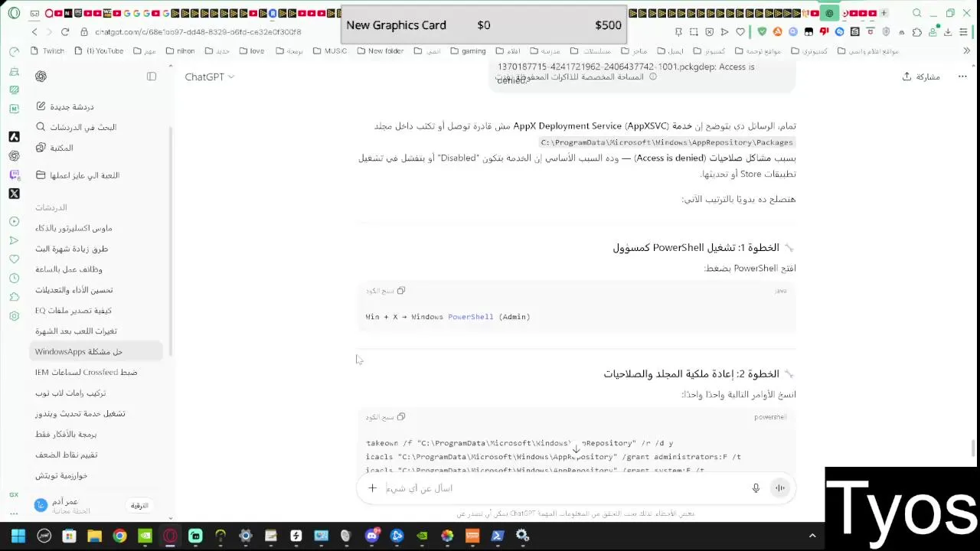Click the browser tab search magnifier icon
Screen dimensions: 980x551
[916, 13]
